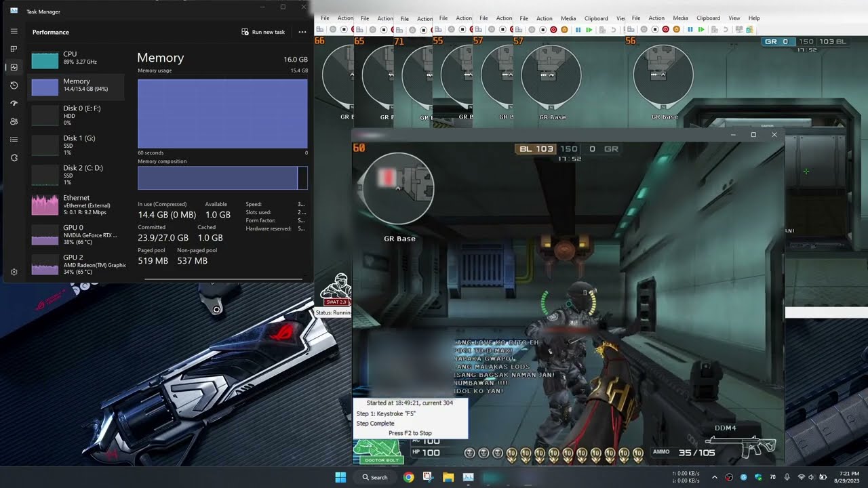Click Turn Off icon in VM window with Help menu
Image resolution: width=868 pixels, height=488 pixels.
tap(655, 30)
